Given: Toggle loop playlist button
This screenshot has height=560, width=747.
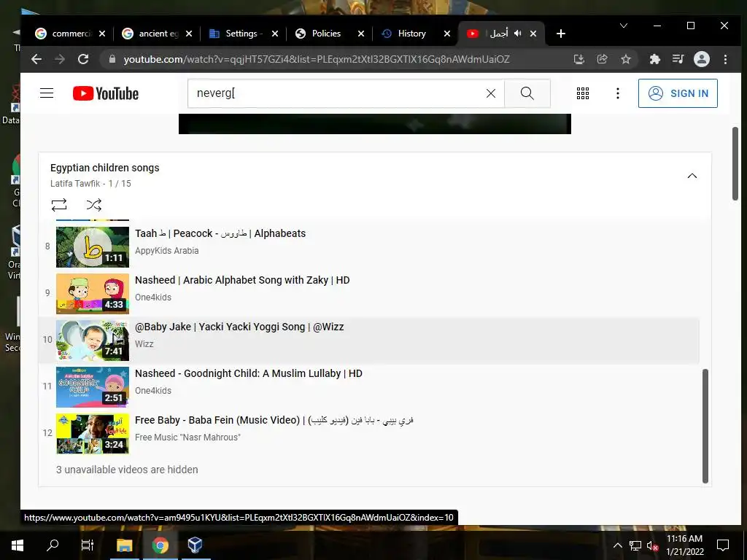Looking at the screenshot, I should 59,205.
